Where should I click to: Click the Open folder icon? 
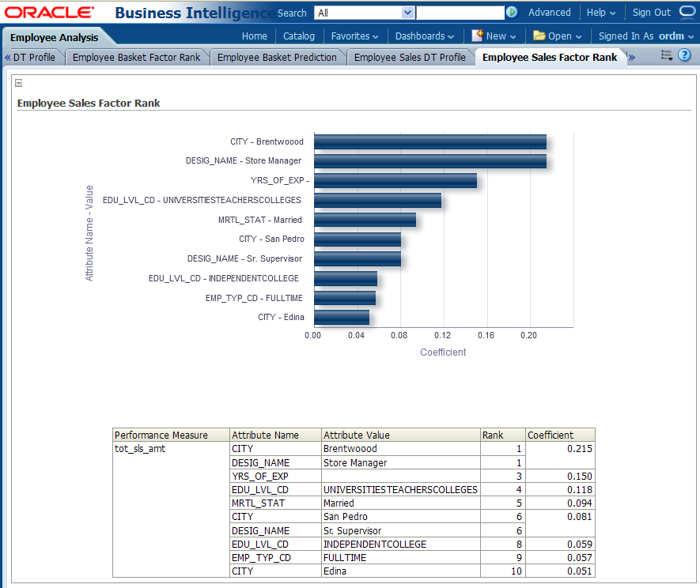pyautogui.click(x=539, y=36)
